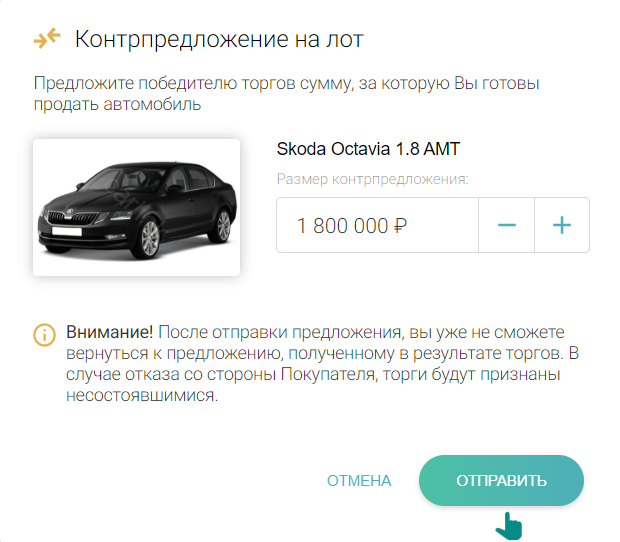620x542 pixels.
Task: Click the "продать автомобиль" description line
Action: coord(117,104)
